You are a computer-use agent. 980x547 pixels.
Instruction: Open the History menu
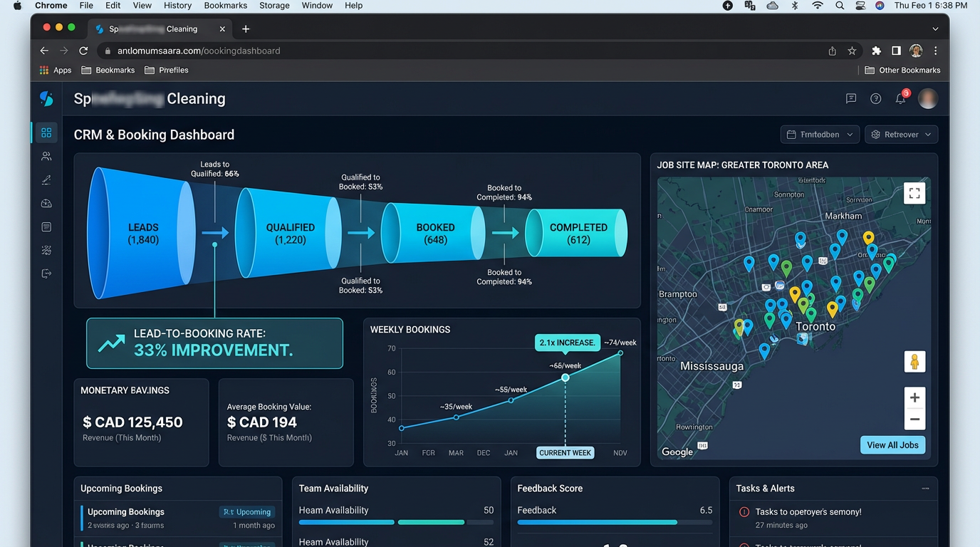[177, 5]
